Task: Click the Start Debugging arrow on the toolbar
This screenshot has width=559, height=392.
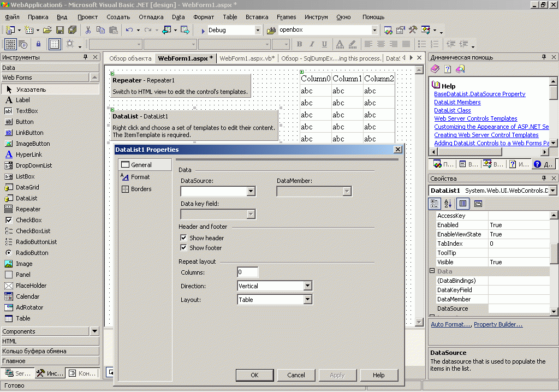Action: (203, 31)
